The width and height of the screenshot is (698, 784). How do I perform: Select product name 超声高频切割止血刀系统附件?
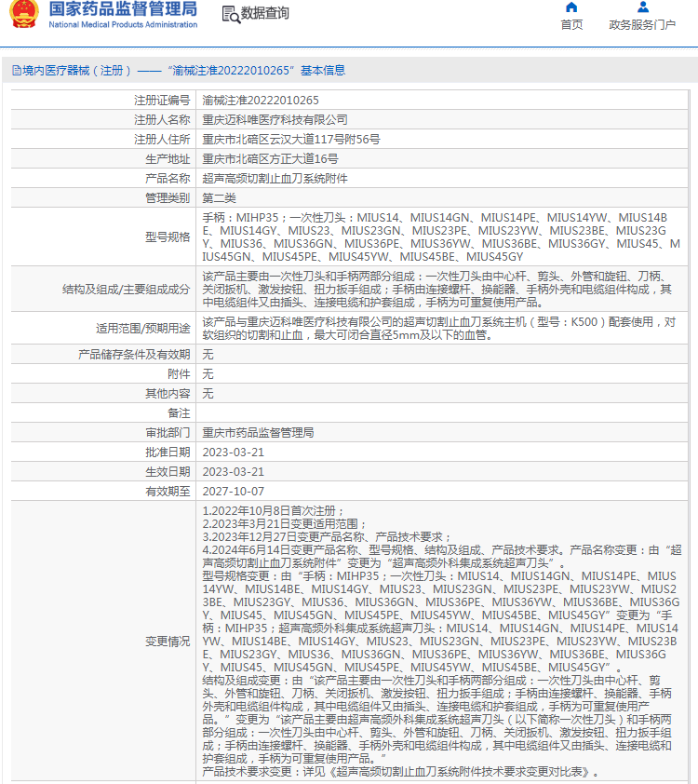tap(275, 179)
